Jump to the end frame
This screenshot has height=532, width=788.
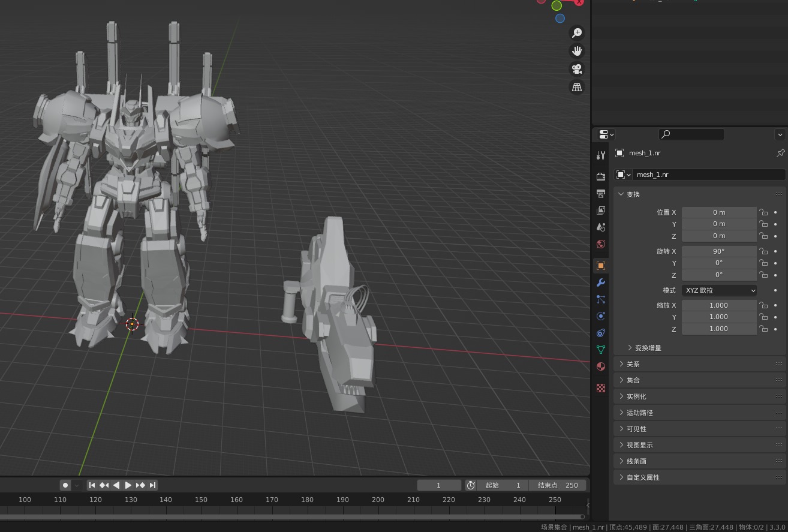coord(152,485)
